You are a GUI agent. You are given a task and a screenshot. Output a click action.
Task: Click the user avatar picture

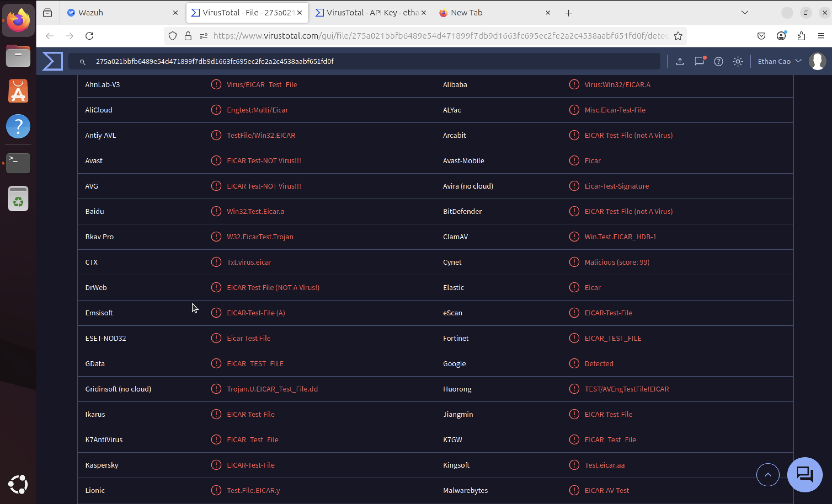pos(817,61)
